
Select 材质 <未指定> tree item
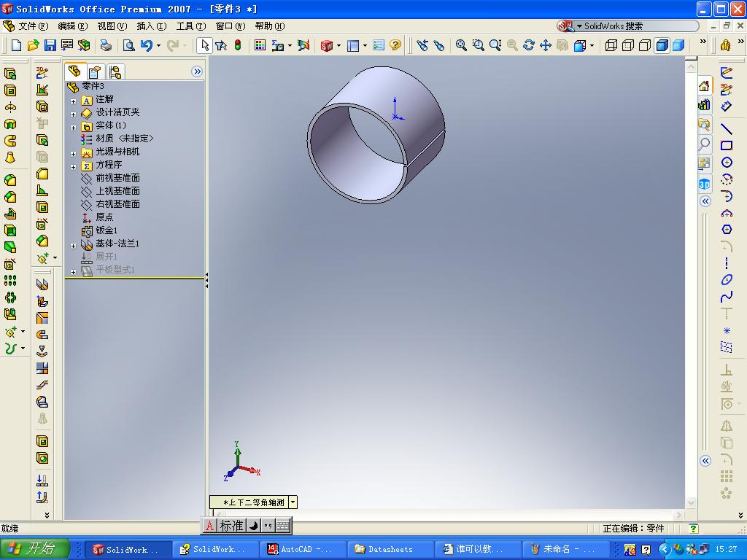click(125, 138)
